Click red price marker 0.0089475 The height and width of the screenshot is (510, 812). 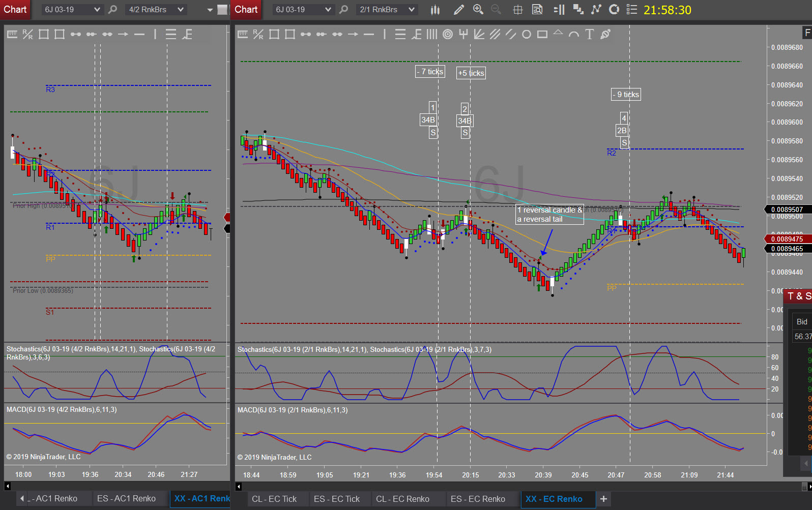(x=788, y=239)
